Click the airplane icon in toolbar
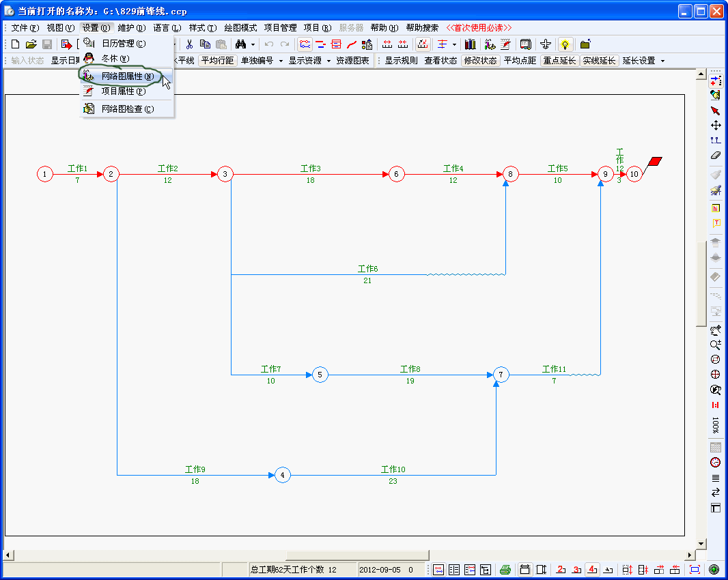This screenshot has height=580, width=728. pyautogui.click(x=546, y=44)
